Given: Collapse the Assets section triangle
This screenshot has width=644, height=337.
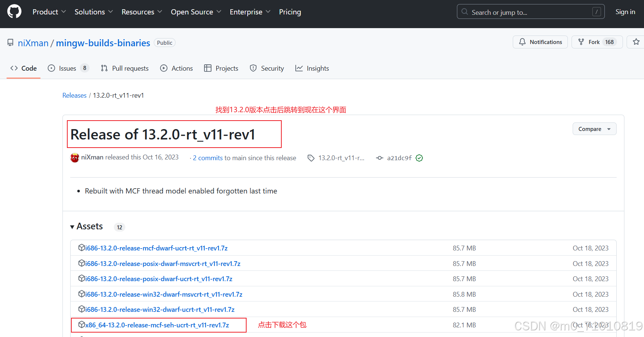Looking at the screenshot, I should coord(72,226).
